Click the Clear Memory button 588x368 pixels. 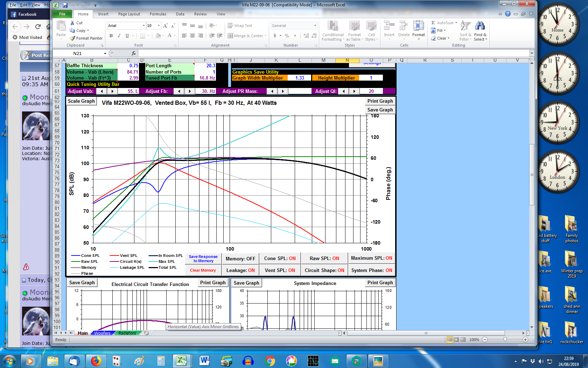[x=203, y=270]
